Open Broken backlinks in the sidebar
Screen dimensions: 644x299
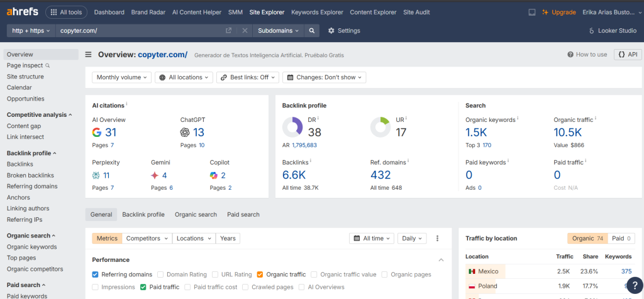(x=30, y=175)
